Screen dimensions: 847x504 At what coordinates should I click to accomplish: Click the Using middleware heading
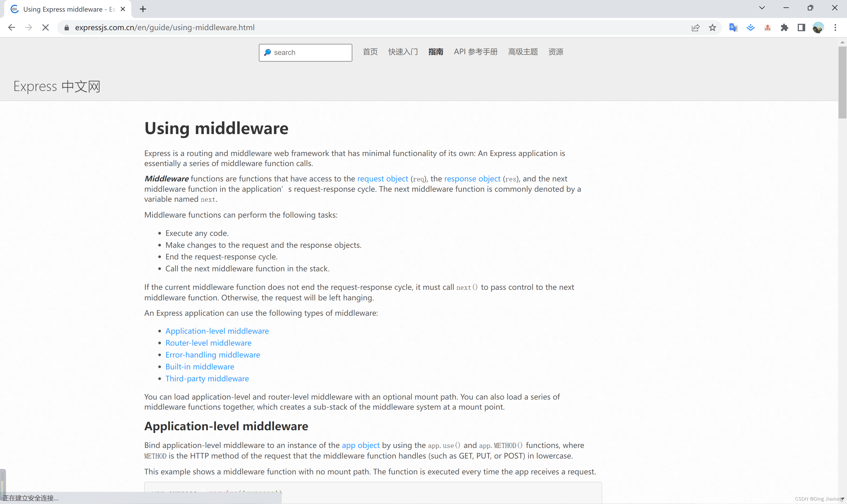click(217, 128)
